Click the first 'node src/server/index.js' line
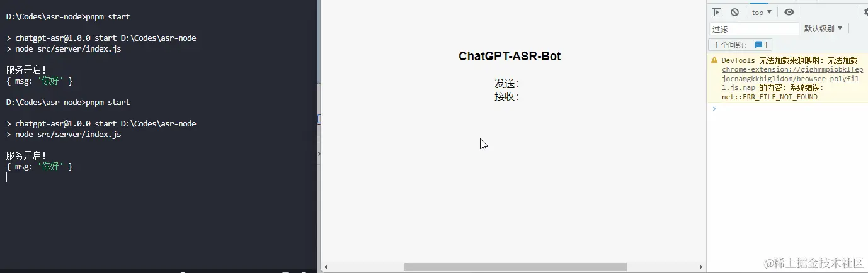The image size is (868, 273). click(x=64, y=48)
